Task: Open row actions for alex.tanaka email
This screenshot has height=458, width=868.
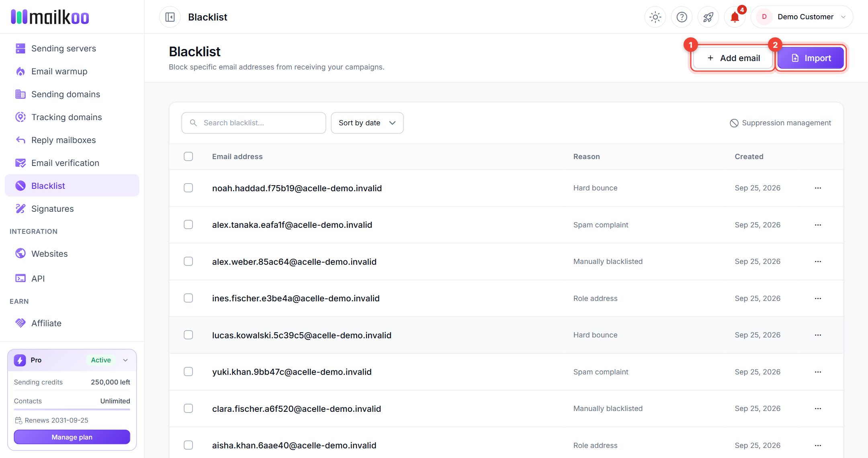Action: click(818, 225)
